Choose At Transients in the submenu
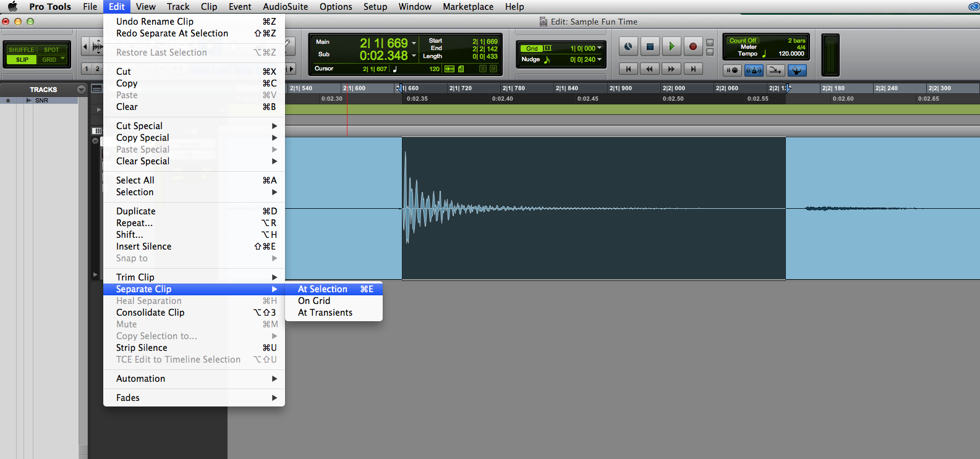This screenshot has height=459, width=980. 334,313
